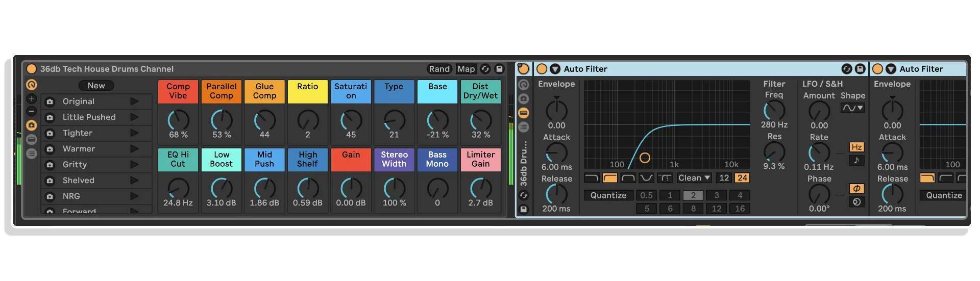Fold the first Auto Filter device triangle
This screenshot has width=980, height=281.
tap(555, 69)
